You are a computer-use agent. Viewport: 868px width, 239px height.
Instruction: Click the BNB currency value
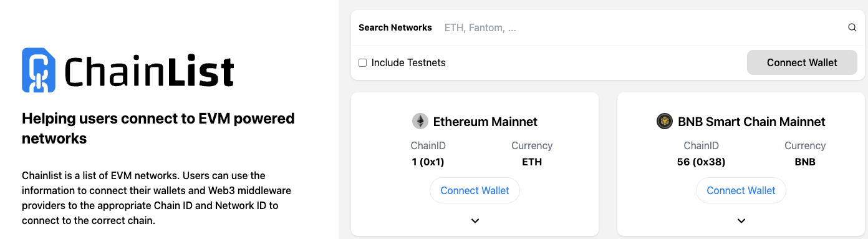805,162
